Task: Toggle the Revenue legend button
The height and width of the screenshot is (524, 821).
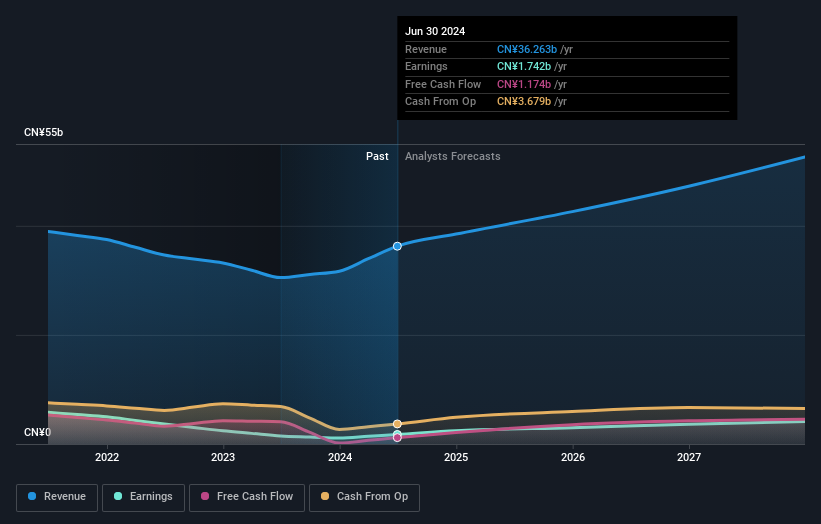Action: click(57, 497)
